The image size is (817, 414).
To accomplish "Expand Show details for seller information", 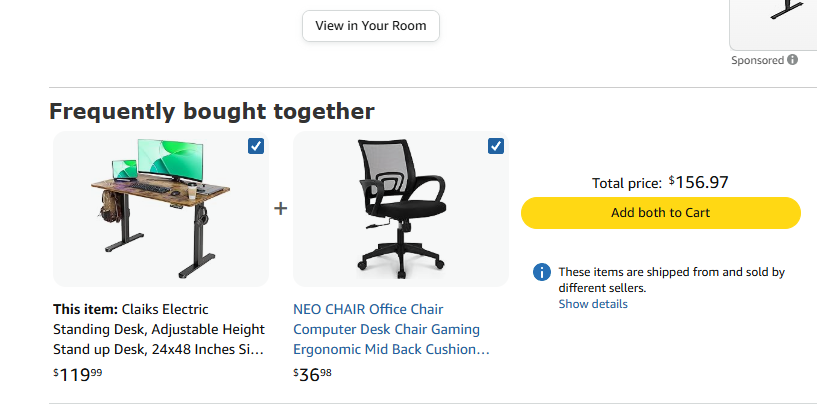I will point(593,304).
